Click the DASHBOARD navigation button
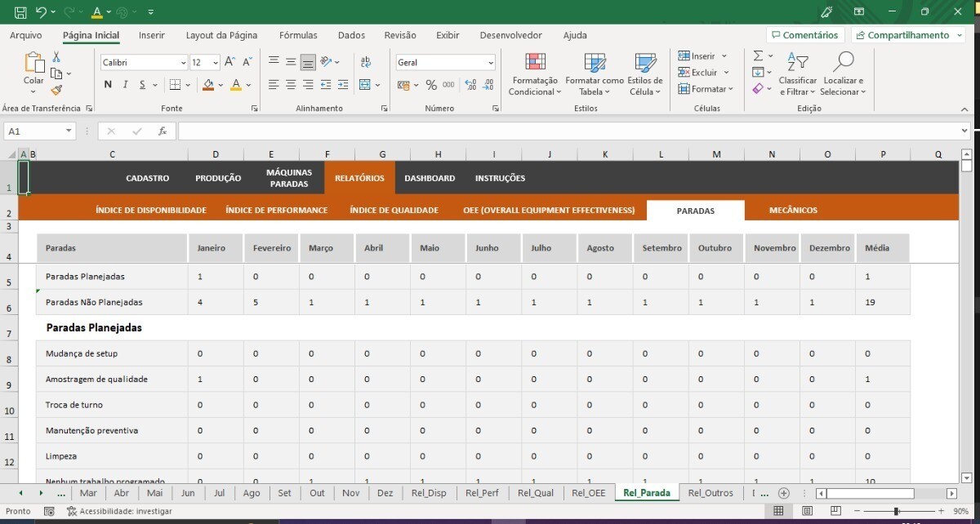The height and width of the screenshot is (524, 980). (430, 178)
